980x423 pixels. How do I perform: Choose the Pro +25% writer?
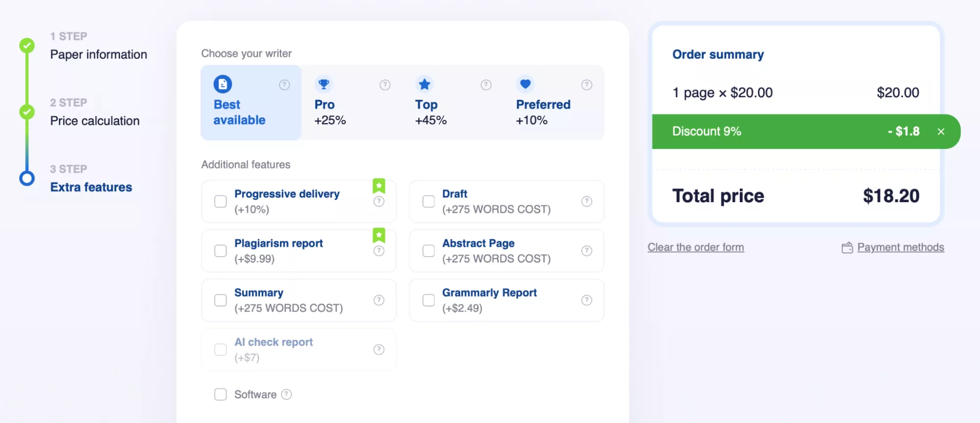point(352,103)
